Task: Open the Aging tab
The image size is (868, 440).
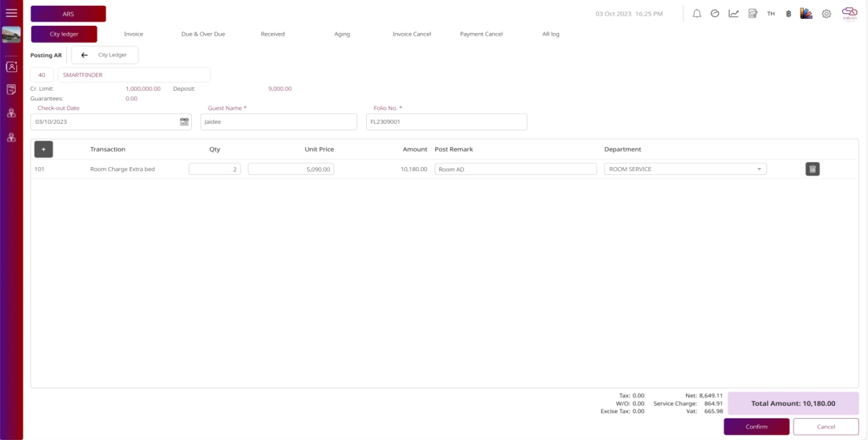Action: (x=342, y=34)
